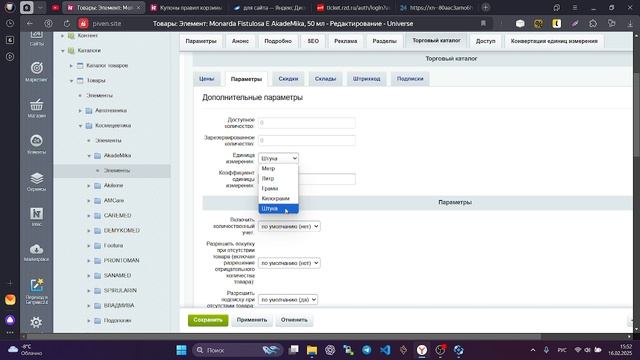Image resolution: width=640 pixels, height=360 pixels.
Task: Open the Marketing section in sidebar
Action: pos(36,72)
